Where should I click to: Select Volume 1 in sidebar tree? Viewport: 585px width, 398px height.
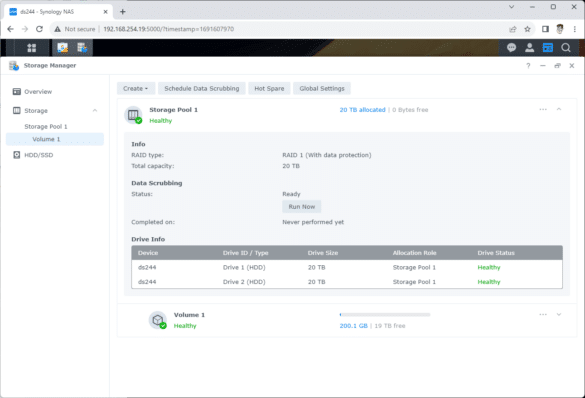pyautogui.click(x=55, y=139)
